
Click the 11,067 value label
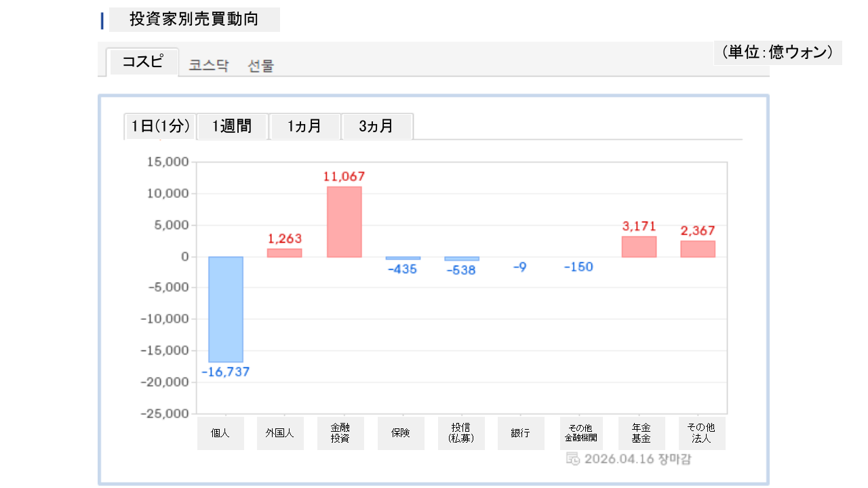click(344, 176)
